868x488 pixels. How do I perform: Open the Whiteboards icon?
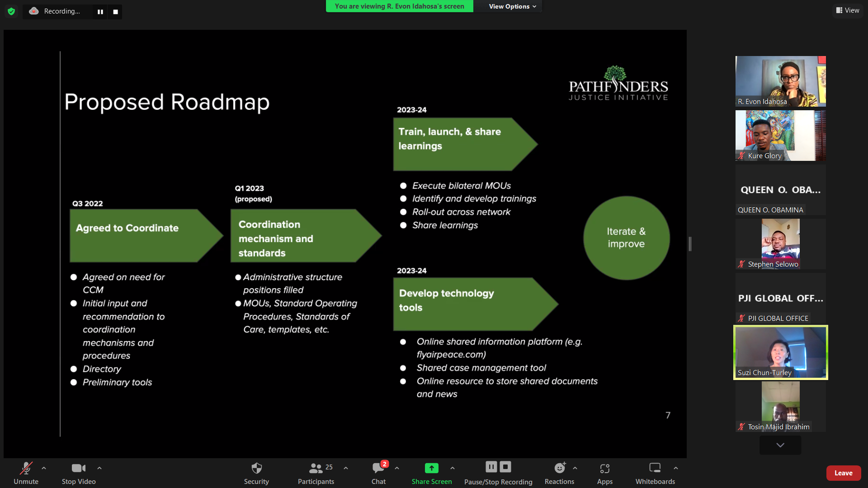[x=655, y=468]
